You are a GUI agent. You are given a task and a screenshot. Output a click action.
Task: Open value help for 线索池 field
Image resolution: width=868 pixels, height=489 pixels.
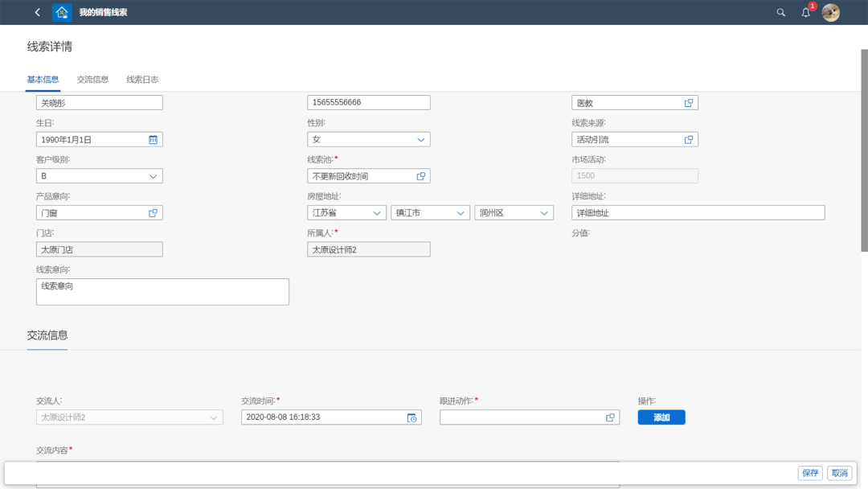coord(420,176)
